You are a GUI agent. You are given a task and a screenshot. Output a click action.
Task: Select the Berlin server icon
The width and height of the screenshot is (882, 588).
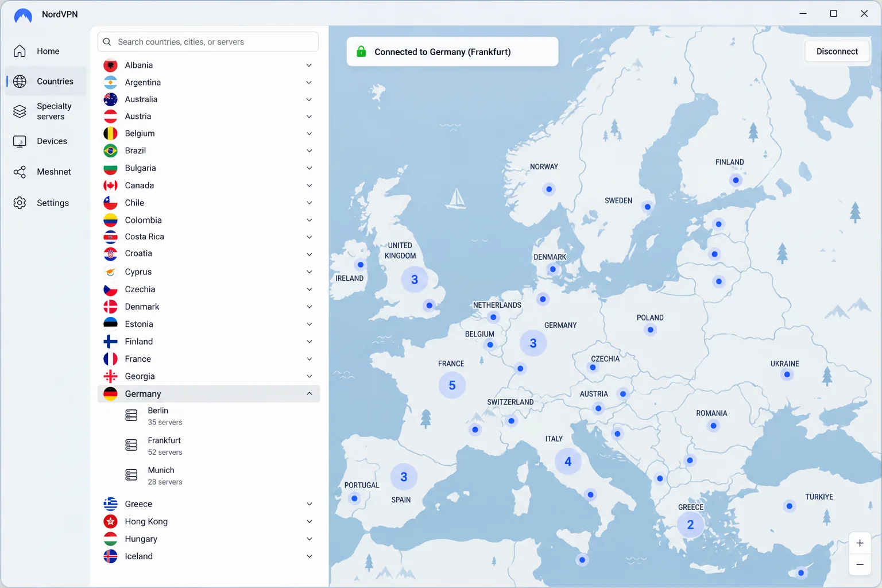pos(131,415)
